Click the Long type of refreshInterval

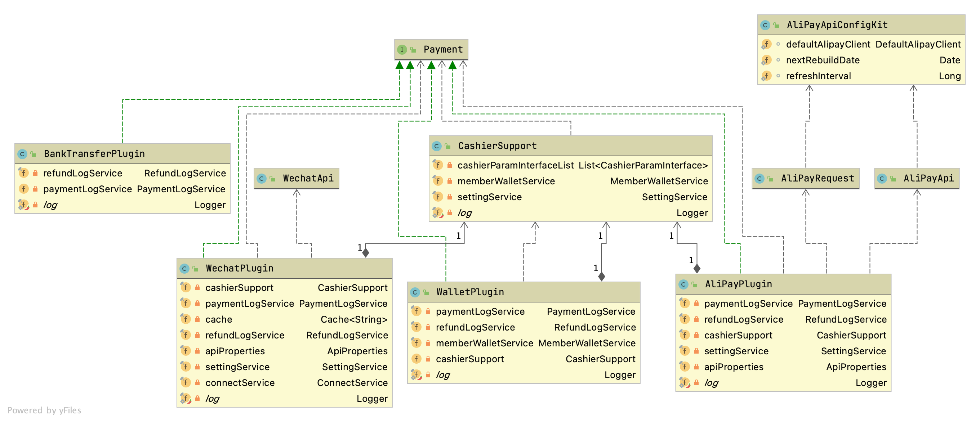pyautogui.click(x=950, y=76)
